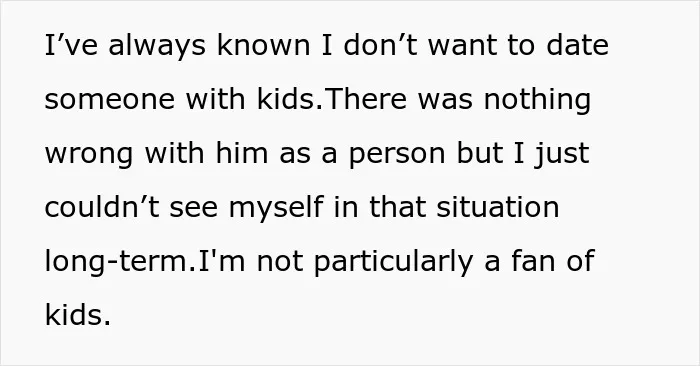700x366 pixels.
Task: Click the word "date"
Action: coord(577,45)
